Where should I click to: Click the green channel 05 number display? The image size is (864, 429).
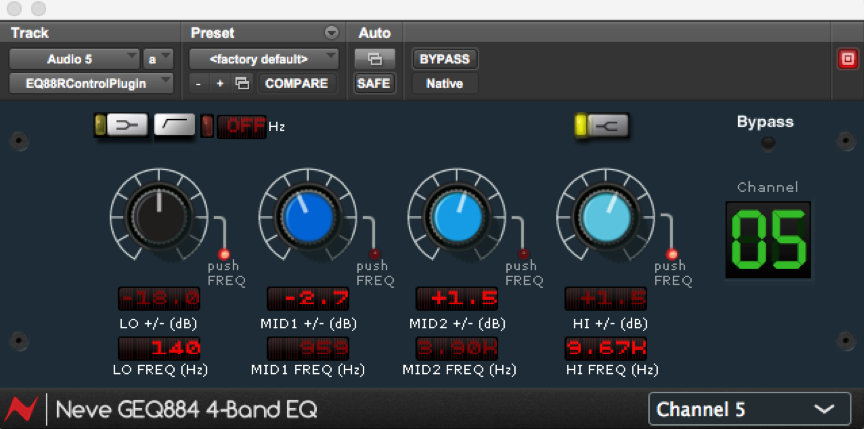(x=768, y=240)
